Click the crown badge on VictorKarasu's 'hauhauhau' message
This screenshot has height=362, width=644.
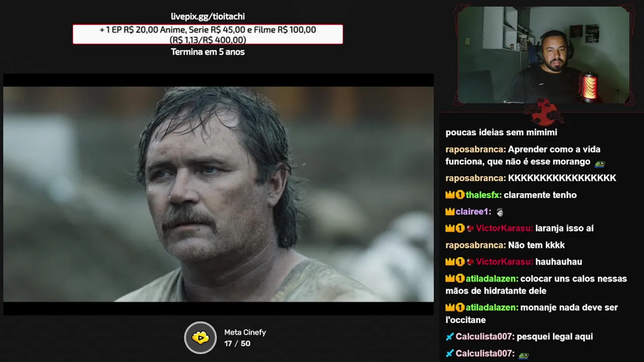point(450,262)
